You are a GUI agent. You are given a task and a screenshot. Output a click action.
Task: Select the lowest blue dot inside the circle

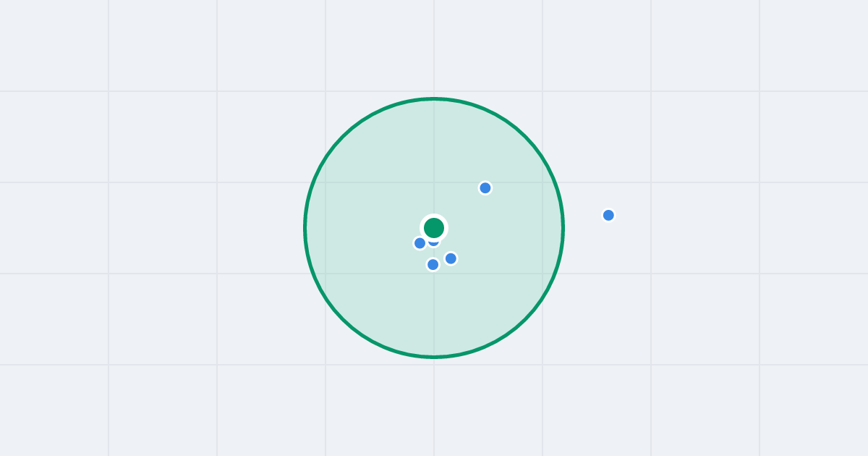433,264
